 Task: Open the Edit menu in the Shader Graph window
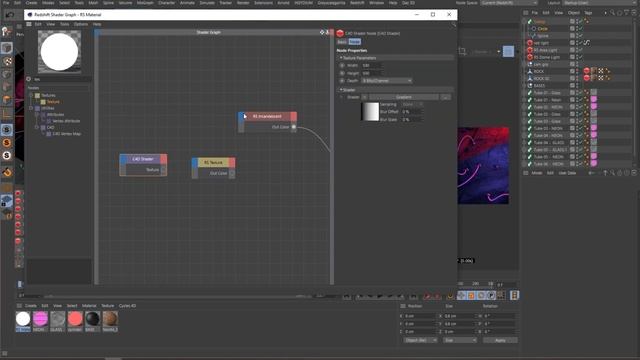click(x=38, y=24)
